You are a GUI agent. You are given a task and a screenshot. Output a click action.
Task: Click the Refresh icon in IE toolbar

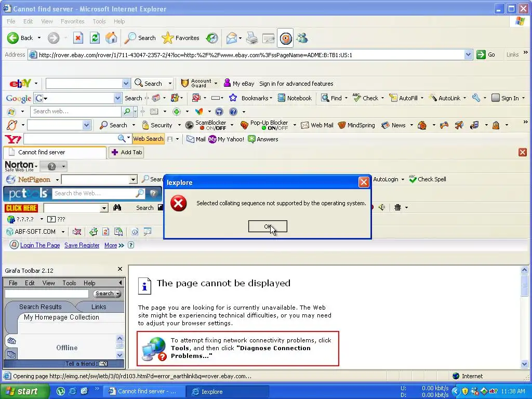[x=95, y=38]
